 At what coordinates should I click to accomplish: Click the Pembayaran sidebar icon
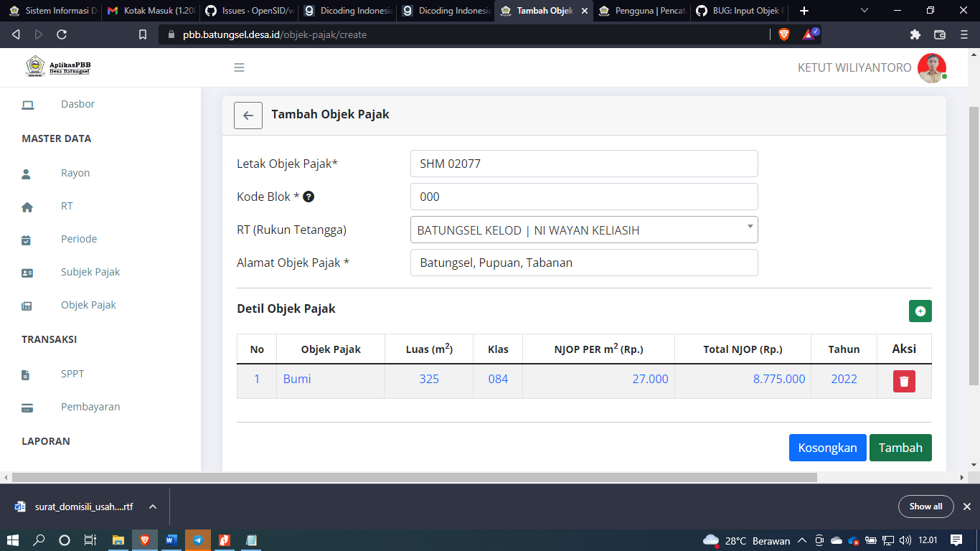[x=27, y=406]
